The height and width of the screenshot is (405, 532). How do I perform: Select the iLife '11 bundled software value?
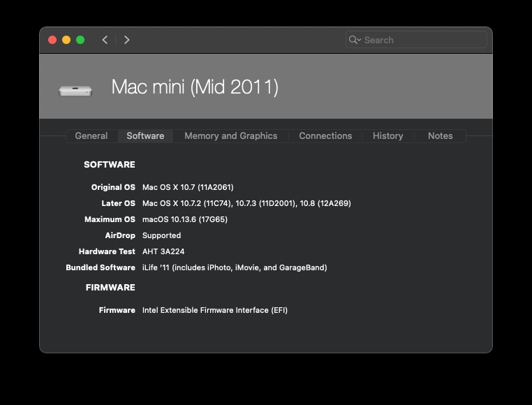point(235,267)
